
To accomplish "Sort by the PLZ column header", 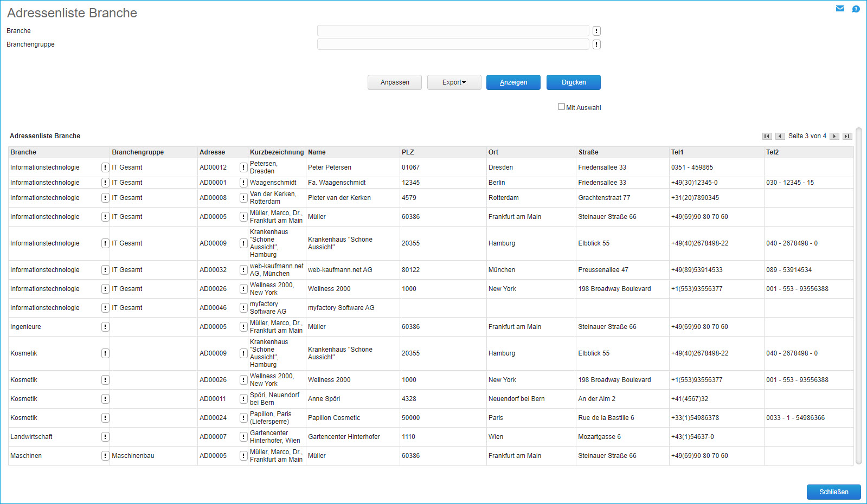I will pyautogui.click(x=408, y=152).
